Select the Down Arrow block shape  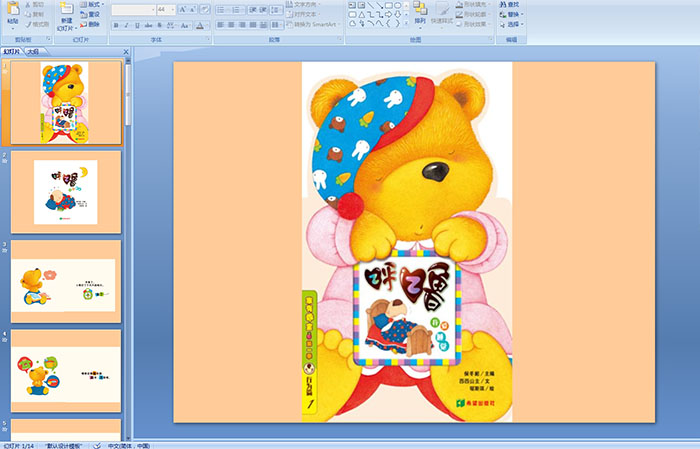click(x=397, y=15)
